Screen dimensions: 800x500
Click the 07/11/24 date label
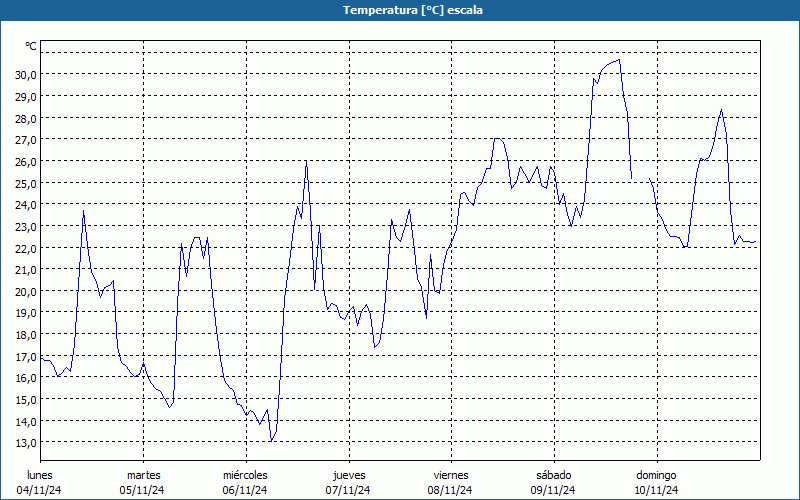point(348,490)
